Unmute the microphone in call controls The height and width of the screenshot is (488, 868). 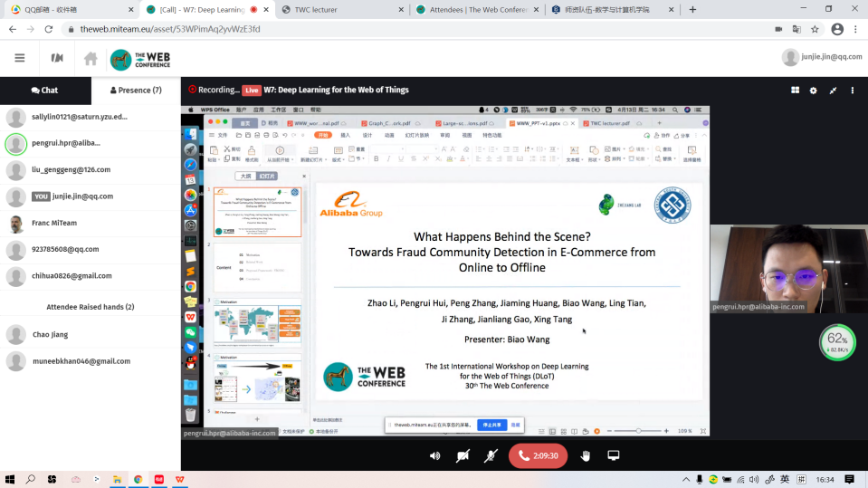point(491,455)
